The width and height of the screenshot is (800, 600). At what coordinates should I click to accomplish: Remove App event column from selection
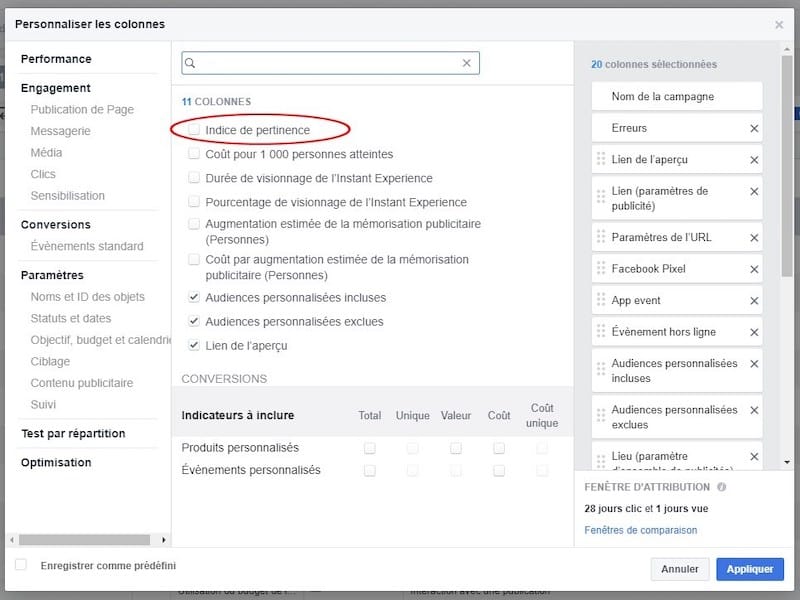point(754,300)
